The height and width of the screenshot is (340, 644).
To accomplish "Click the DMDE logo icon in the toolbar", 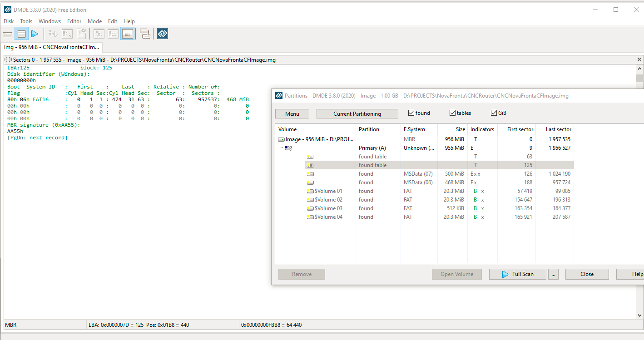I will [x=163, y=34].
